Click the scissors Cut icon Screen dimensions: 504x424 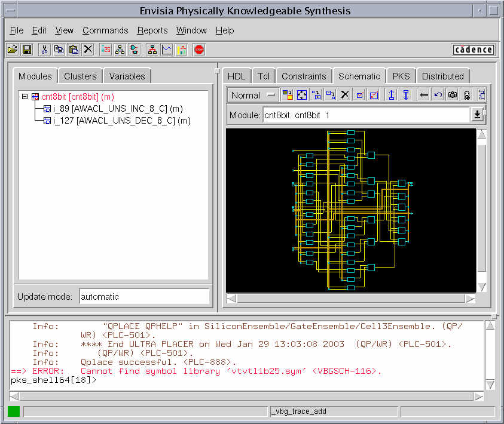44,50
